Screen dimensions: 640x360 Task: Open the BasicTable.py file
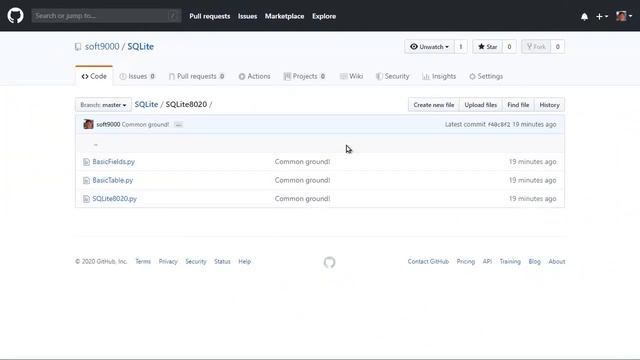[x=113, y=180]
